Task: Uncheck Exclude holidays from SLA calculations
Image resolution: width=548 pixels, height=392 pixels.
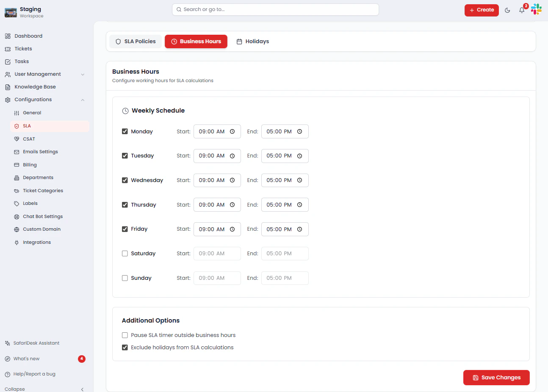Action: click(125, 348)
